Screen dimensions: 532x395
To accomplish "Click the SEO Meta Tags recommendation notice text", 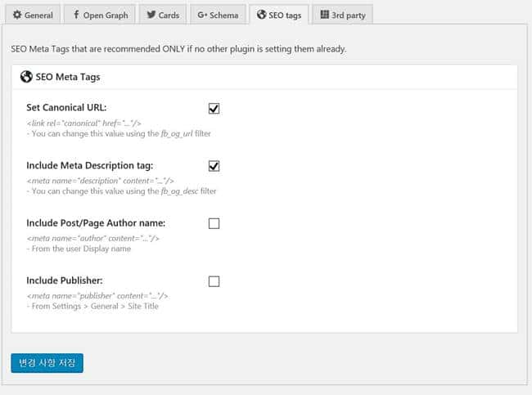I will [178, 49].
